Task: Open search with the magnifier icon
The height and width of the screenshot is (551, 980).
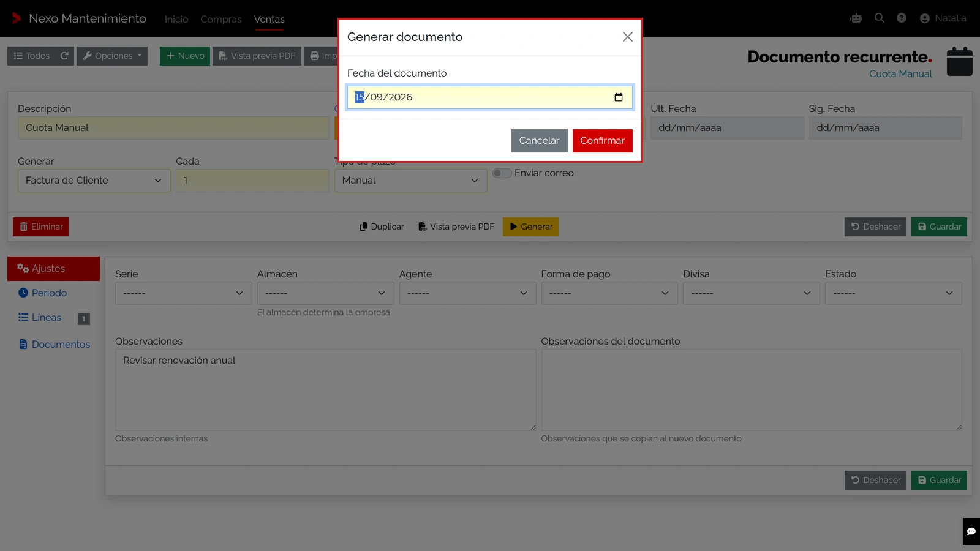Action: [880, 18]
